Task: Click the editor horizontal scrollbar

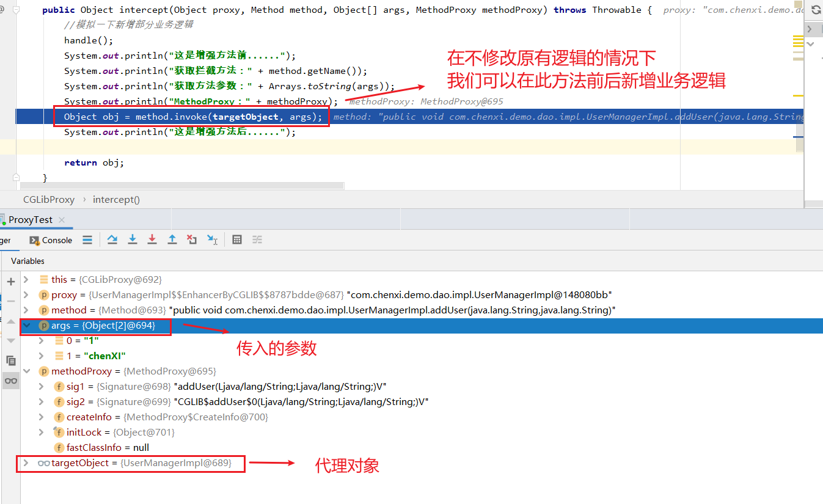Action: 182,186
